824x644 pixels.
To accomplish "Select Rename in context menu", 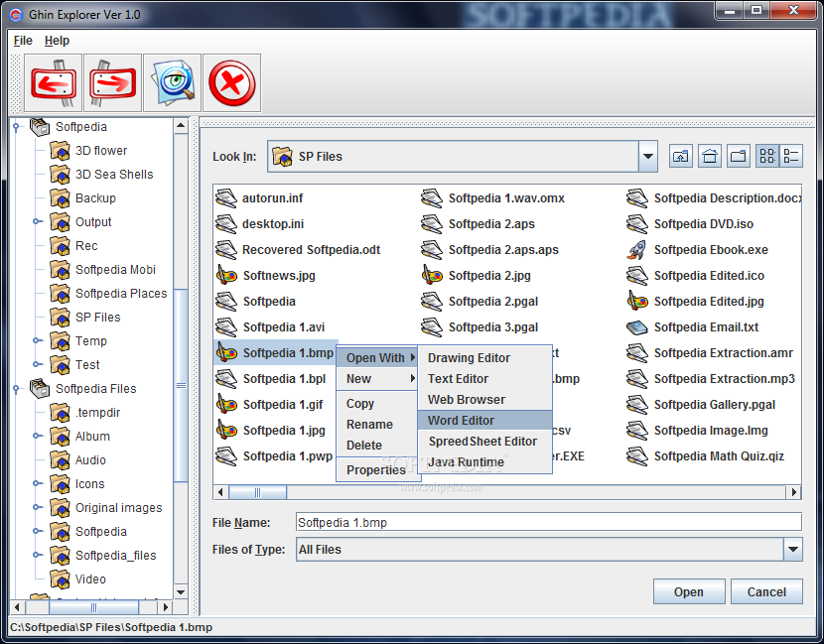I will coord(377,425).
